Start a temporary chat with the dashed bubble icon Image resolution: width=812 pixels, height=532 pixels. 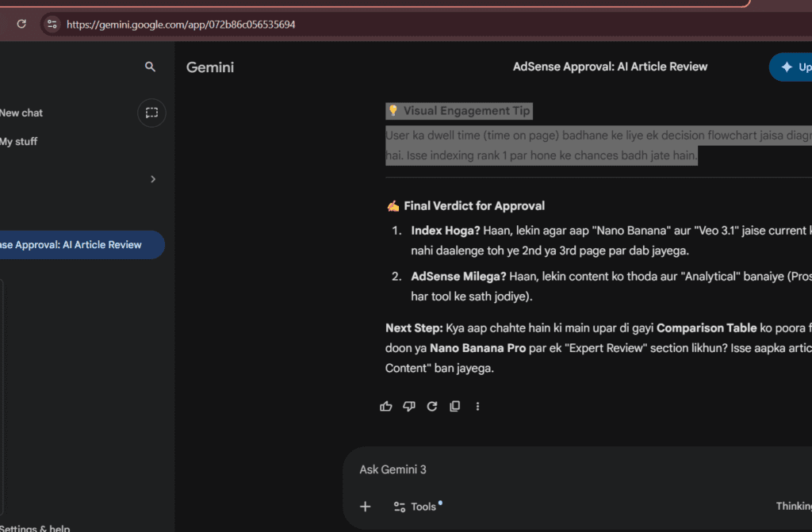coord(151,113)
